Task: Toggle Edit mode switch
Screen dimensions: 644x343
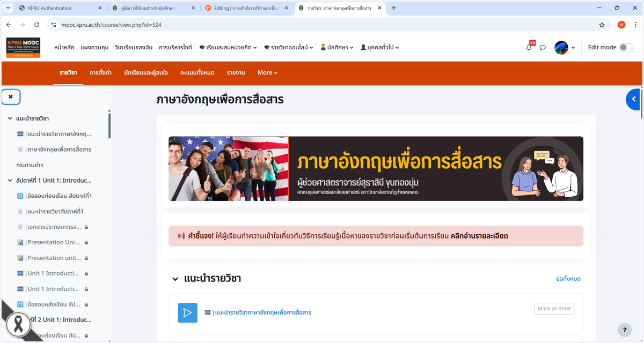Action: (626, 47)
